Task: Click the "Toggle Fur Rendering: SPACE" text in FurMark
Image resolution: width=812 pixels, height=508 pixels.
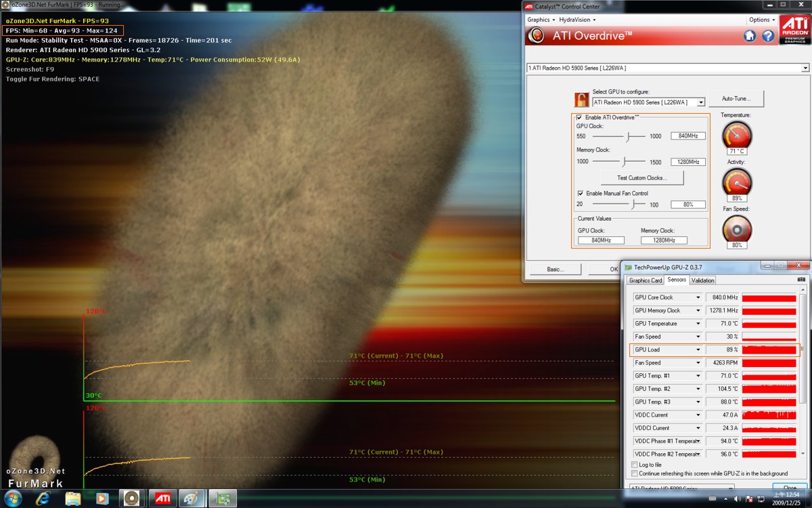Action: (53, 79)
